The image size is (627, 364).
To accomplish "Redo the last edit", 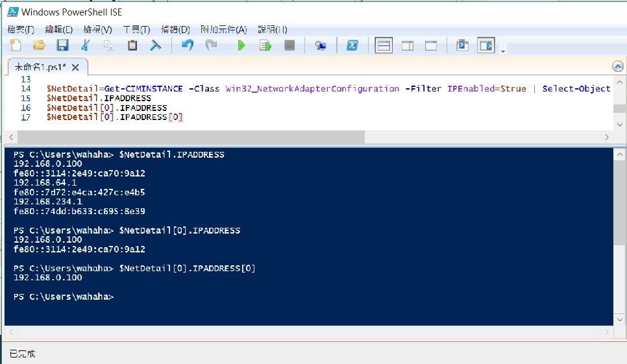I will click(211, 45).
